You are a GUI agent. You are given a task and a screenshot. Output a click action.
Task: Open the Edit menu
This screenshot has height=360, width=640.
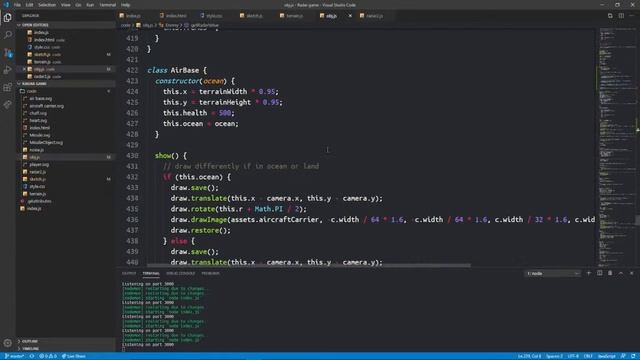[x=29, y=5]
